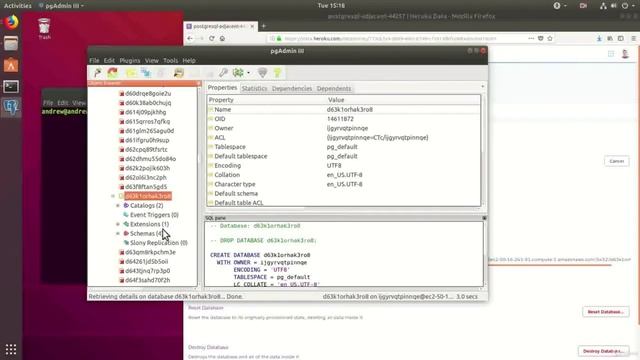Click the pgAdmin elephant dock icon

point(11,107)
